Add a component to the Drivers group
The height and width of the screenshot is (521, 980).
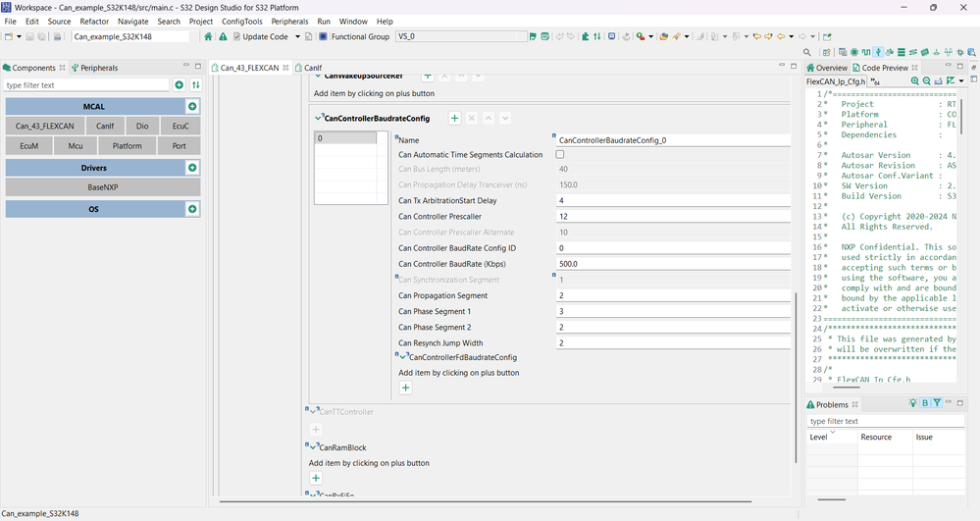(192, 168)
